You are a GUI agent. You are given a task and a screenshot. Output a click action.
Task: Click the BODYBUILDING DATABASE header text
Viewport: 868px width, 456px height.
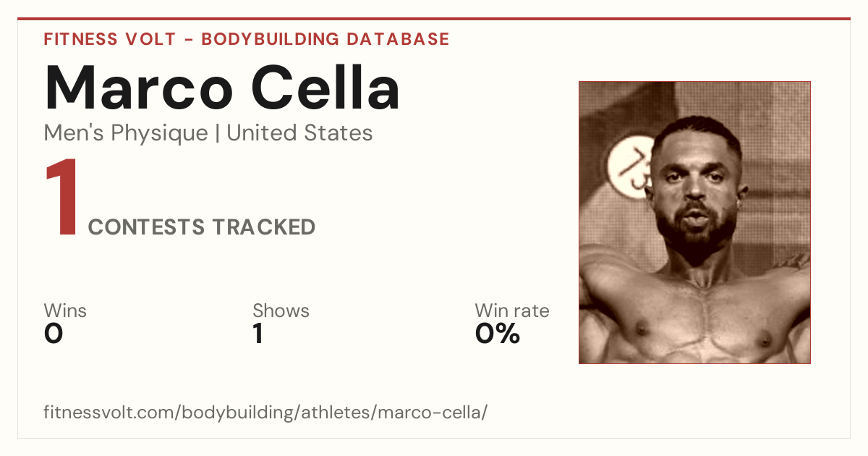325,39
